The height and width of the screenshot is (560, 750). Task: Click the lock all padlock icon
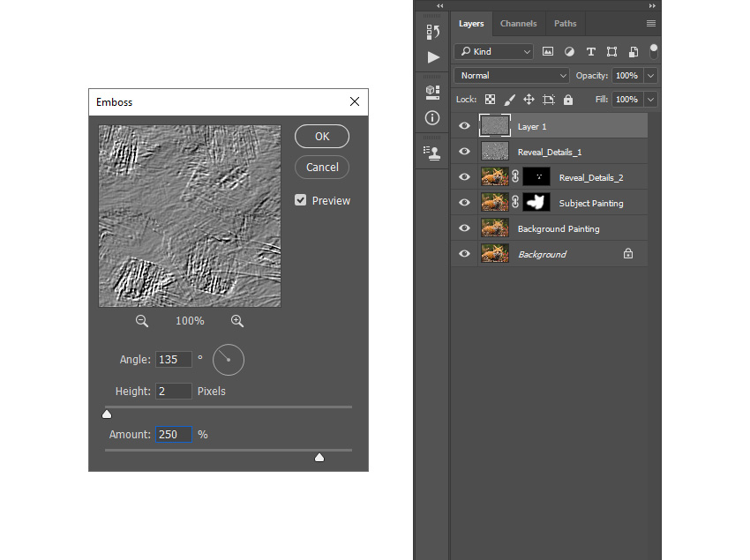tap(567, 100)
